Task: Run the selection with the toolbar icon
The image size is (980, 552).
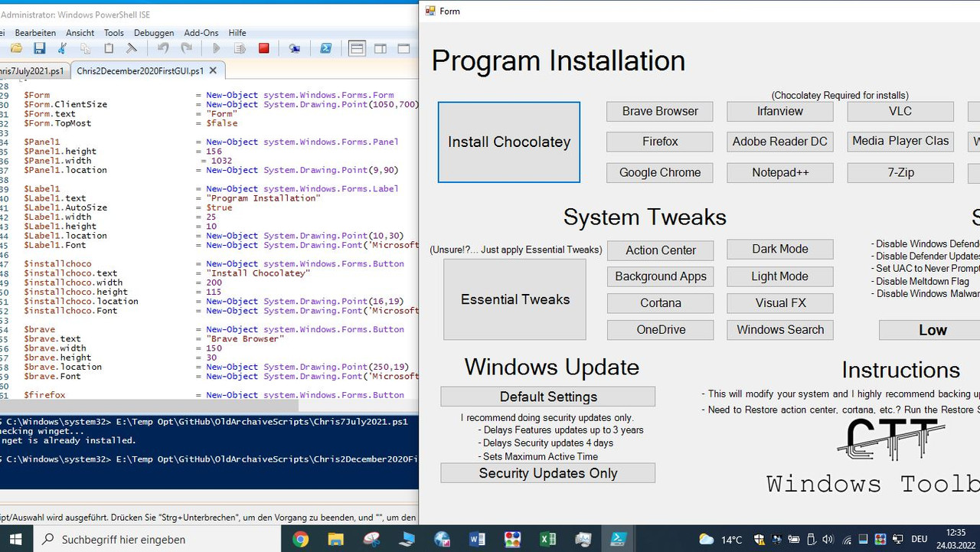Action: [240, 48]
